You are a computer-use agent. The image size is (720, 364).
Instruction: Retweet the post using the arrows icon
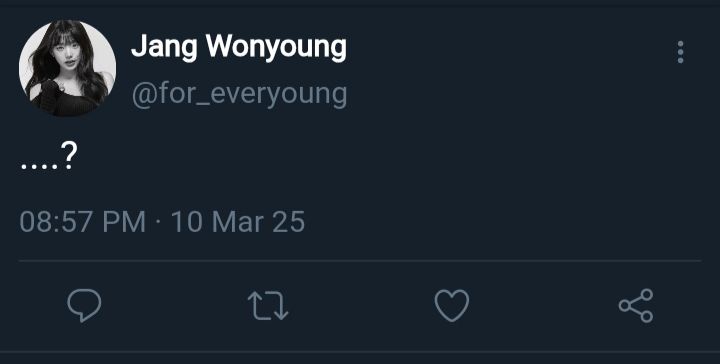coord(268,306)
